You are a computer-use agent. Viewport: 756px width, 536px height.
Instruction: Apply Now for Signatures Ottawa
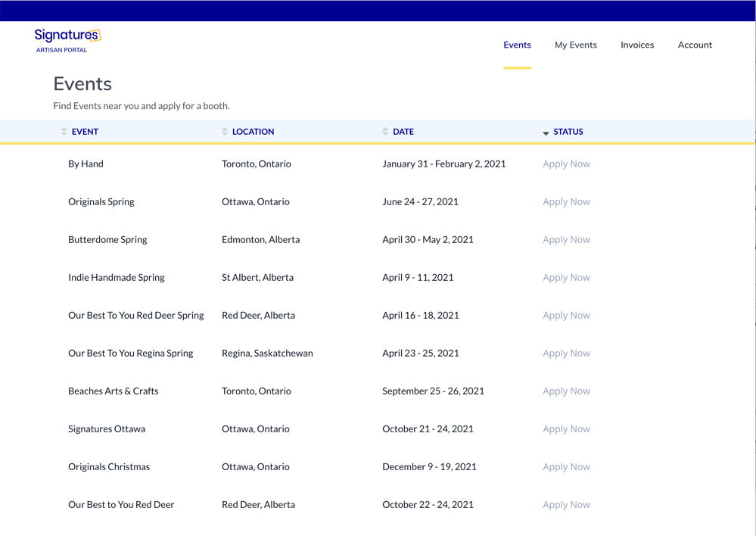pos(566,428)
